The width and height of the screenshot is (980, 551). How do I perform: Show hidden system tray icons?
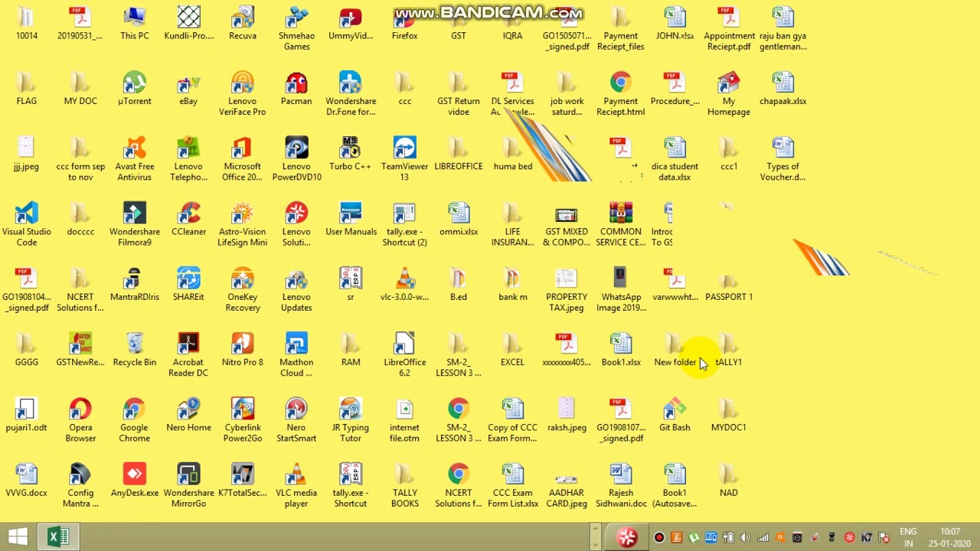[595, 537]
